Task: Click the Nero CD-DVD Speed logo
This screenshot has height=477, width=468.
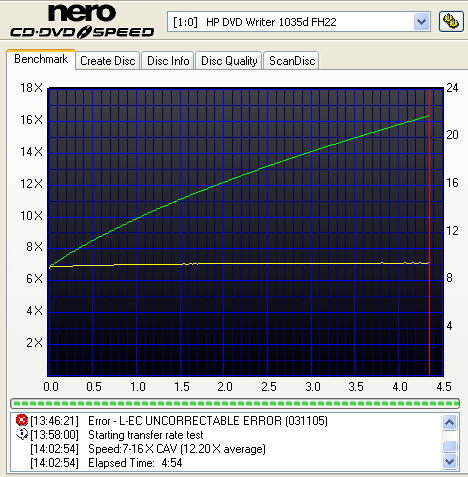Action: click(x=82, y=21)
